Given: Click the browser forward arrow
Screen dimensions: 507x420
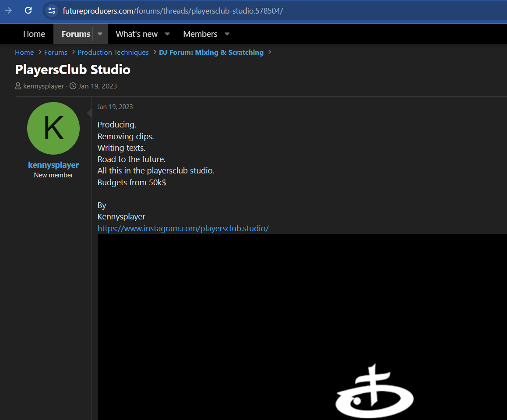Looking at the screenshot, I should pos(8,11).
